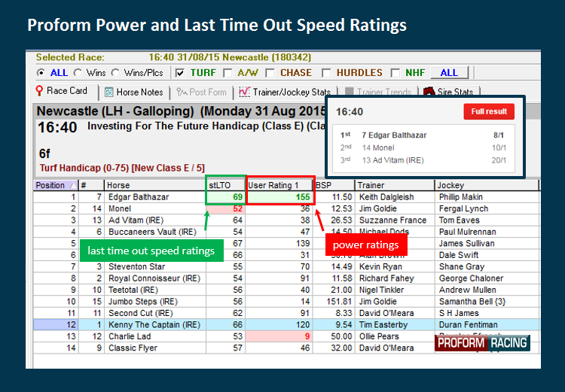
Task: Click the Sire Stats icon
Action: tap(429, 92)
